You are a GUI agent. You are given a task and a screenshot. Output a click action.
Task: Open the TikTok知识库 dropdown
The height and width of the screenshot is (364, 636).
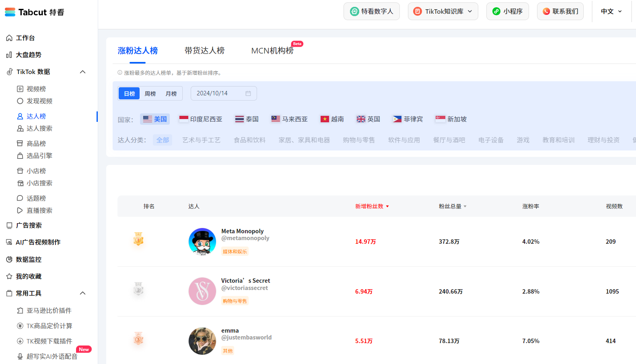click(443, 11)
